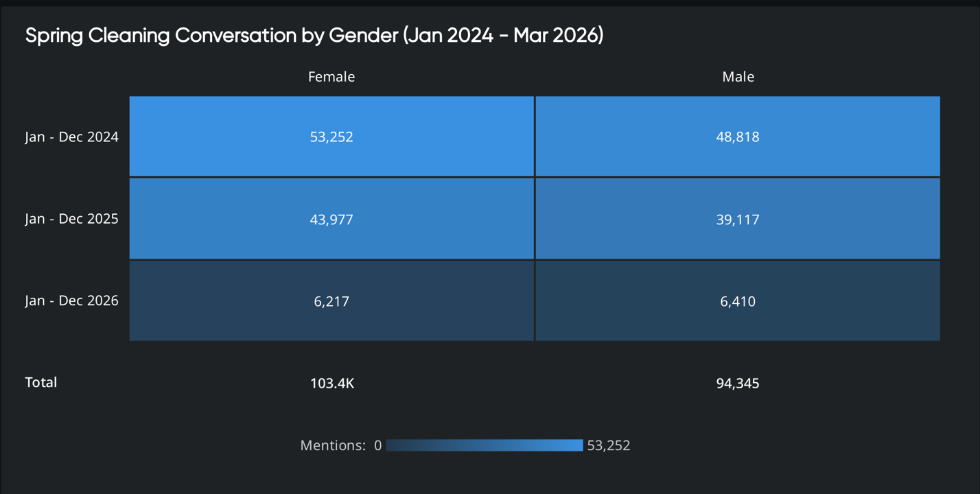Click the Male 2026 cell showing 6,410
The height and width of the screenshot is (494, 980).
point(738,301)
